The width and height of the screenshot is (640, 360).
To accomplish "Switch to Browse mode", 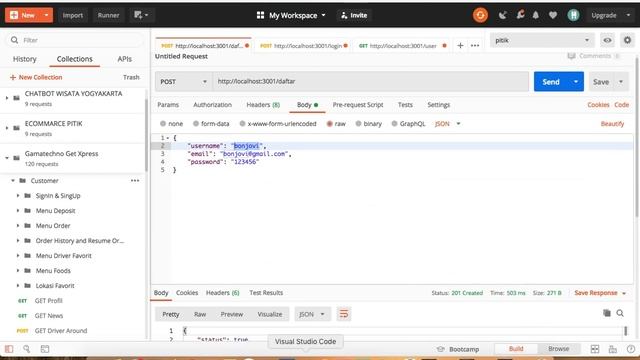I will (558, 349).
